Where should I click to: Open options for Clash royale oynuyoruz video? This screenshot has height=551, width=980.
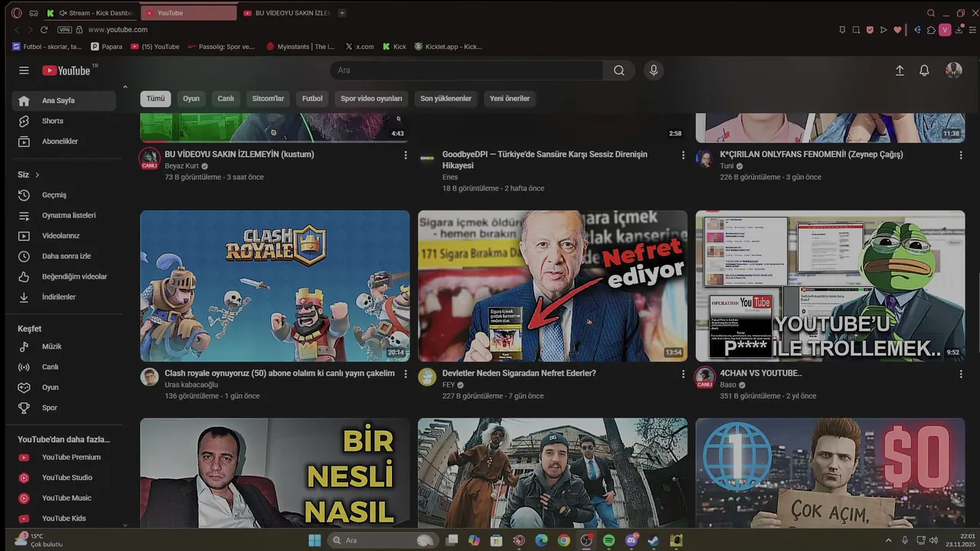(x=406, y=374)
